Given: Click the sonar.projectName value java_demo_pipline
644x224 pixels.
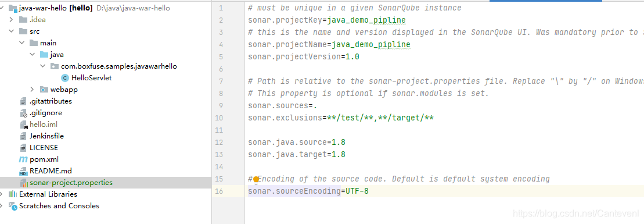Looking at the screenshot, I should coord(371,44).
